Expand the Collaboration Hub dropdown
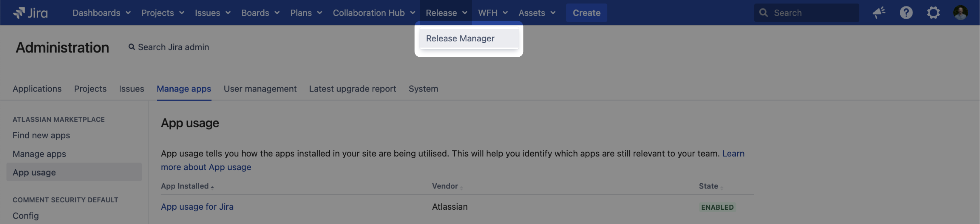The width and height of the screenshot is (980, 224). point(374,13)
